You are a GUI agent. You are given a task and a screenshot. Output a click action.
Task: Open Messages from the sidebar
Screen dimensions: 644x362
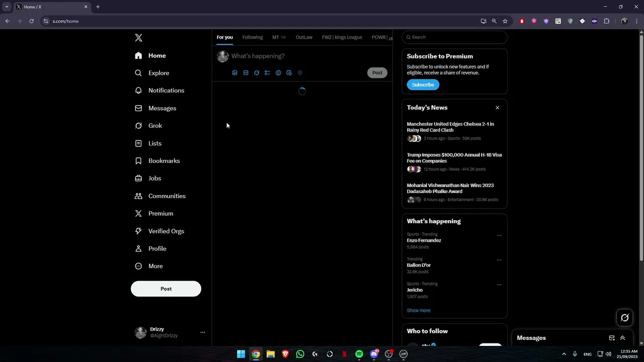pyautogui.click(x=155, y=108)
